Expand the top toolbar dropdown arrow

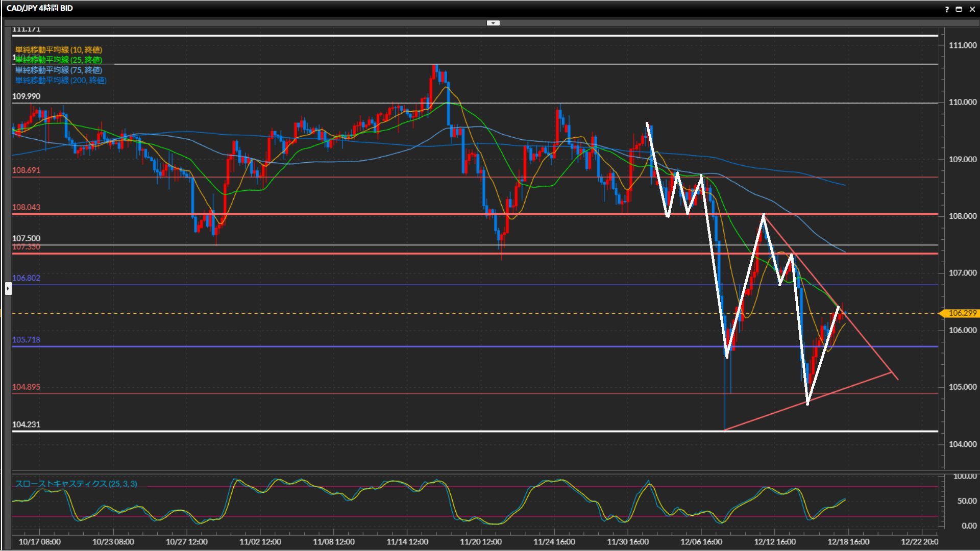493,23
